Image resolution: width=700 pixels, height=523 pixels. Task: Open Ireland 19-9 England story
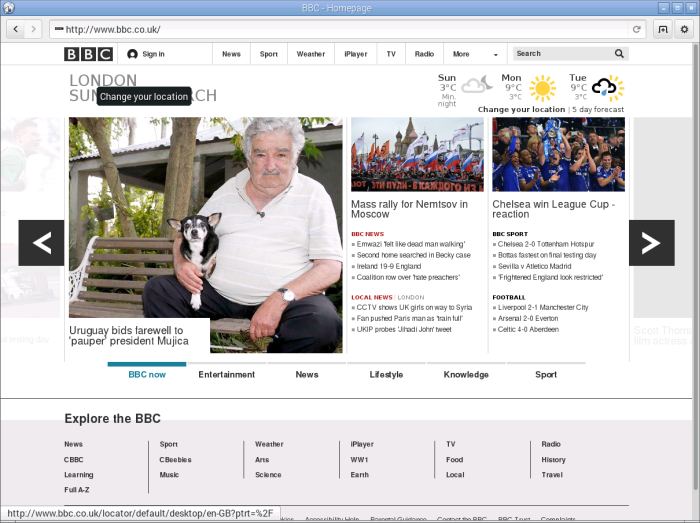(x=389, y=266)
